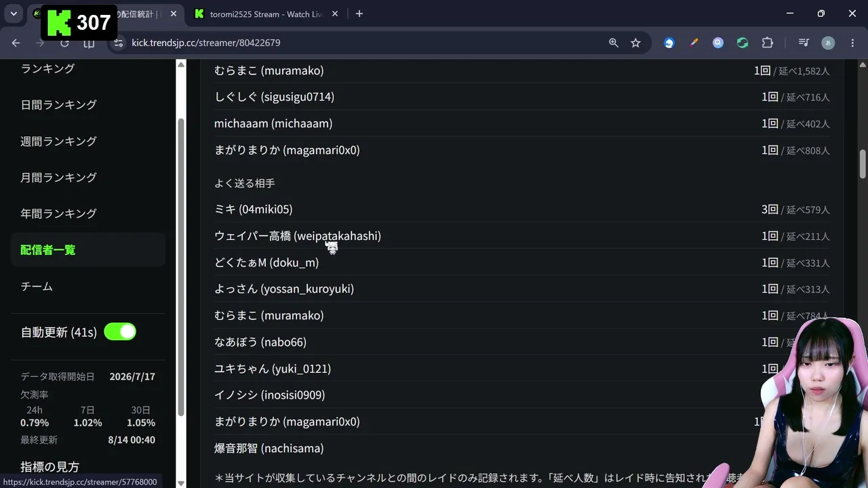The height and width of the screenshot is (488, 868).
Task: Open the purple magnifier search extension
Action: click(718, 43)
